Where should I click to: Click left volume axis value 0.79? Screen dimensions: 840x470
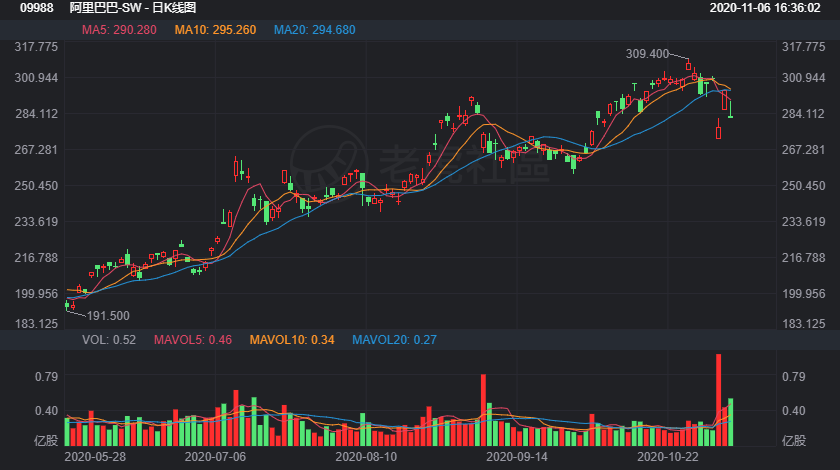pos(47,377)
